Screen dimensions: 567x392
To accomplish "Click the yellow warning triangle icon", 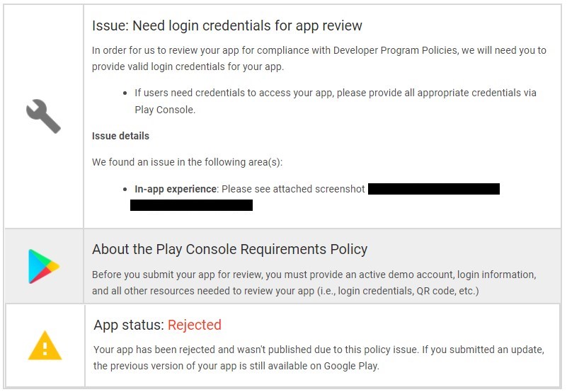I will 45,346.
